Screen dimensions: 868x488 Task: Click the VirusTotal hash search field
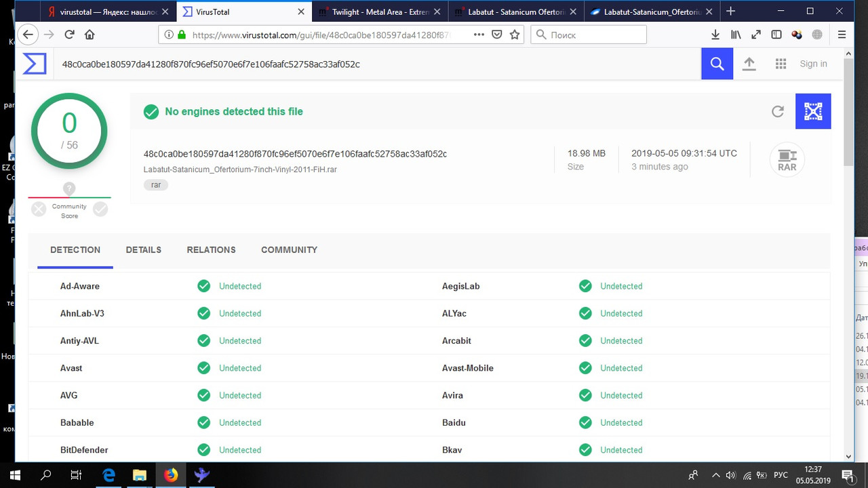(377, 64)
